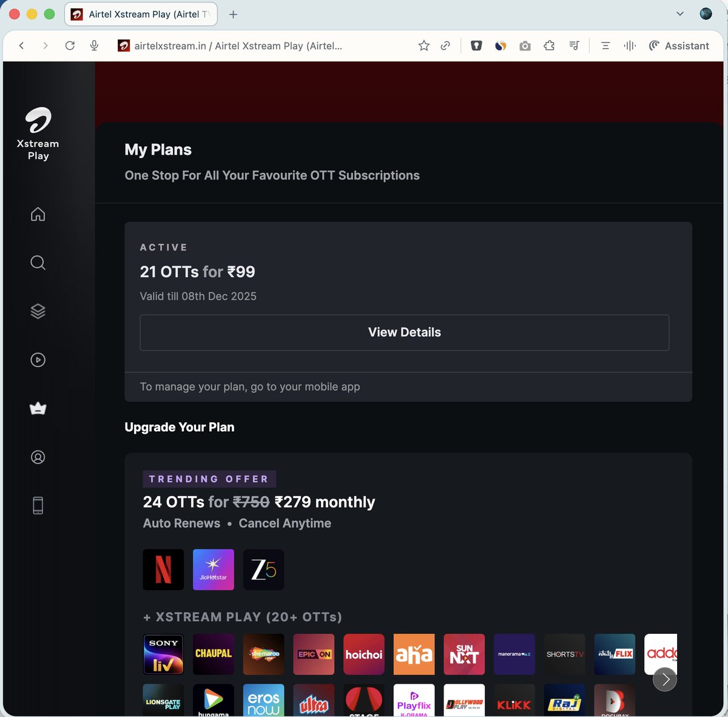Click the audio waveform icon in toolbar

[630, 45]
